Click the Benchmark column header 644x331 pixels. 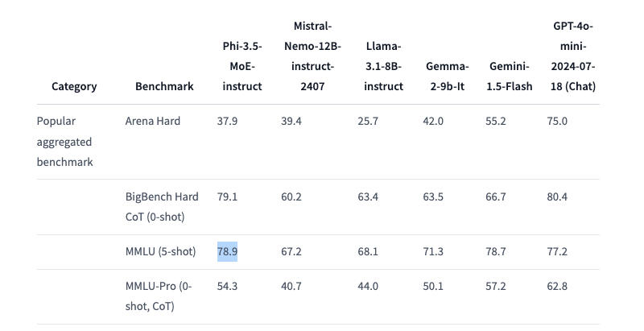pos(164,86)
